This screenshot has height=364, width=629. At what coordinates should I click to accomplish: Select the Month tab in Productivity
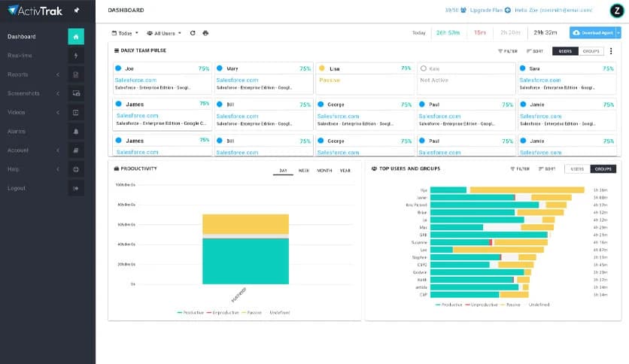[x=324, y=171]
